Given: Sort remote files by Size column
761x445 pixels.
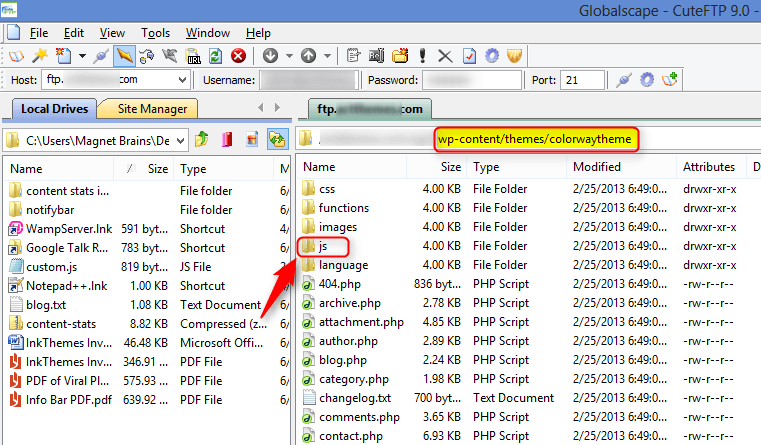Looking at the screenshot, I should click(x=436, y=167).
